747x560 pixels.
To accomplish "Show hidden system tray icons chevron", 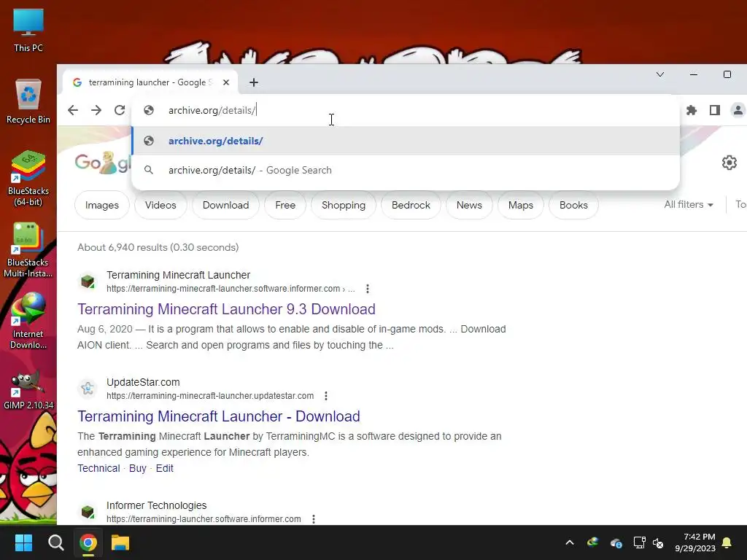I will pyautogui.click(x=569, y=542).
